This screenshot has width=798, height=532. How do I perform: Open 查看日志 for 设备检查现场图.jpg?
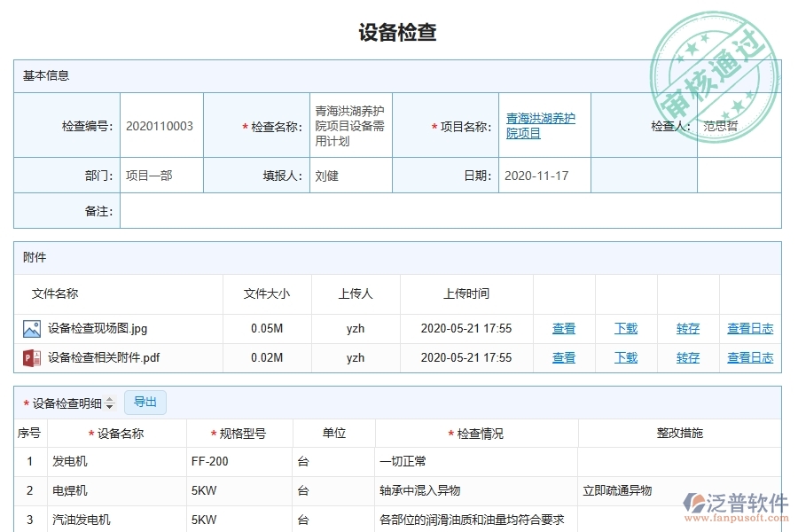(x=749, y=328)
